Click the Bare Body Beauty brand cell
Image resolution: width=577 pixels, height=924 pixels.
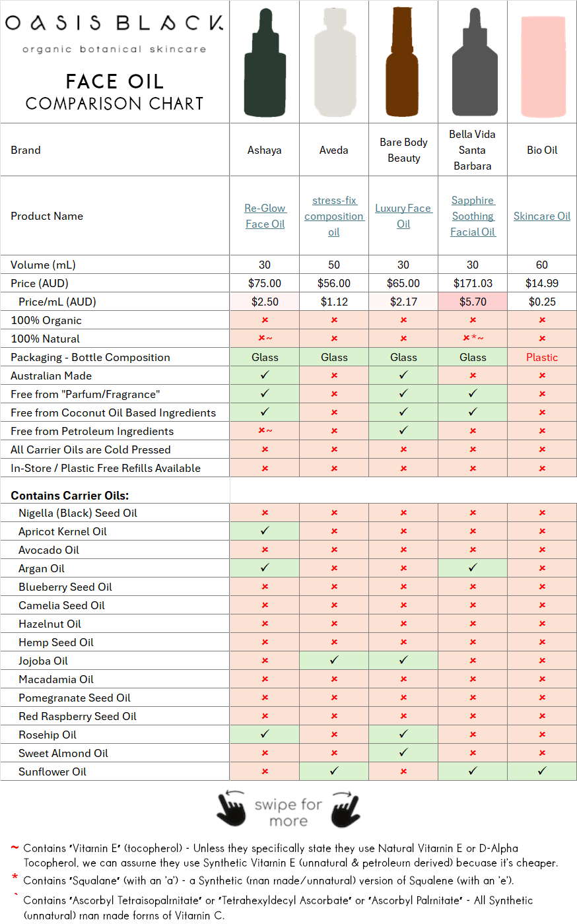(403, 150)
